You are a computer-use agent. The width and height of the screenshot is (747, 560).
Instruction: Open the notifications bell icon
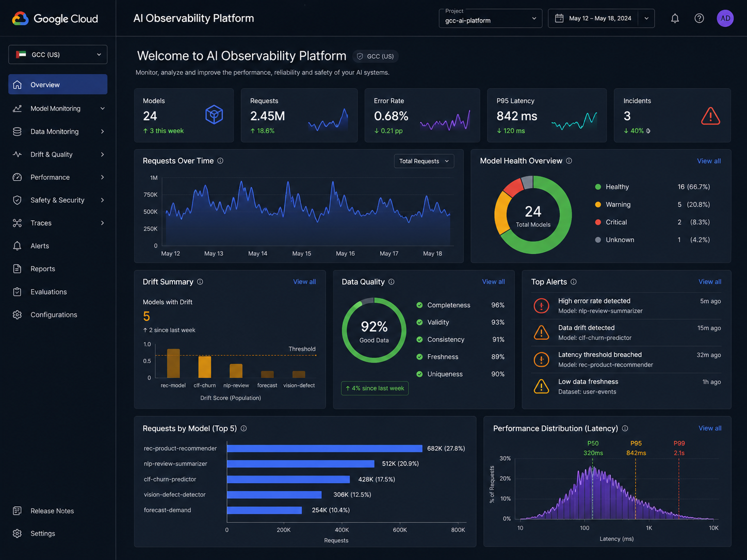tap(675, 19)
